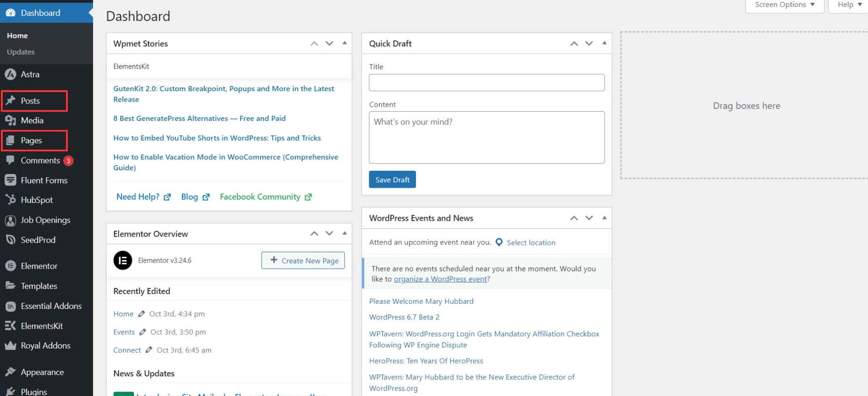Open Please Welcome Mary Hubbard news link
This screenshot has height=396, width=868.
(x=421, y=301)
